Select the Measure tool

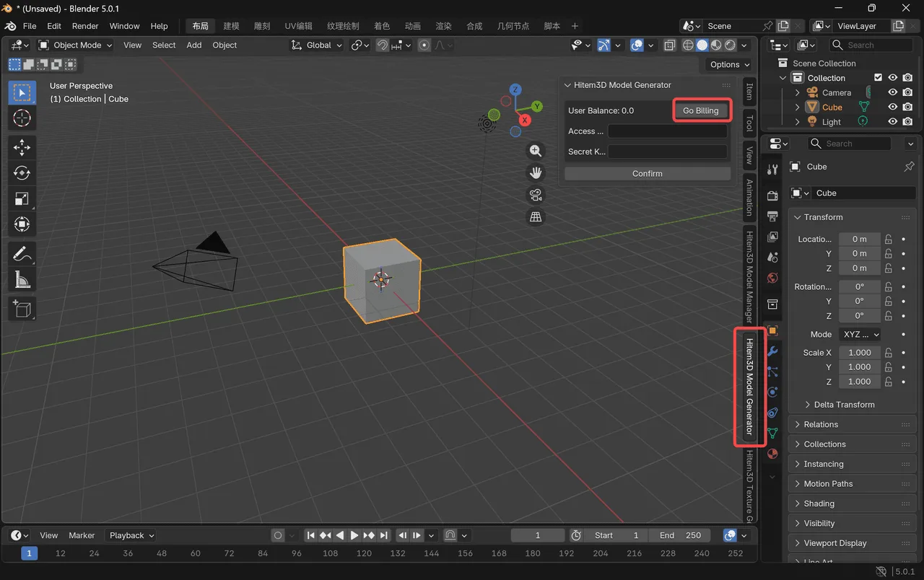pos(22,279)
